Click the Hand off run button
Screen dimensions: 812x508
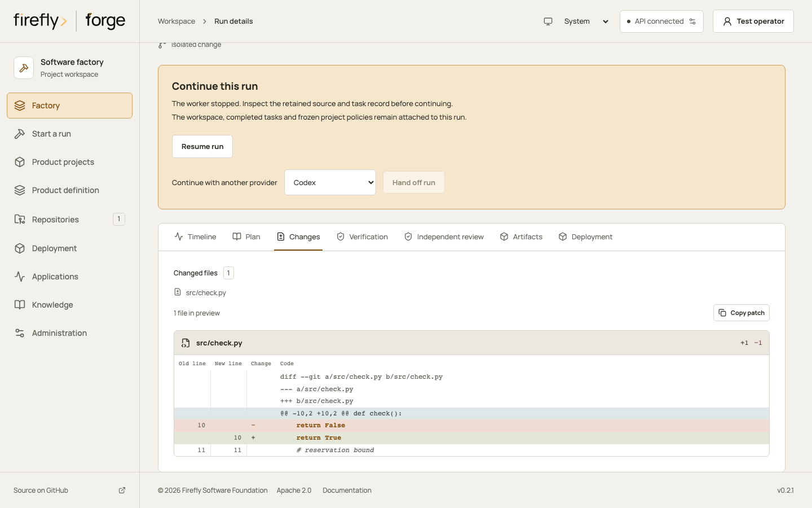[x=414, y=182]
